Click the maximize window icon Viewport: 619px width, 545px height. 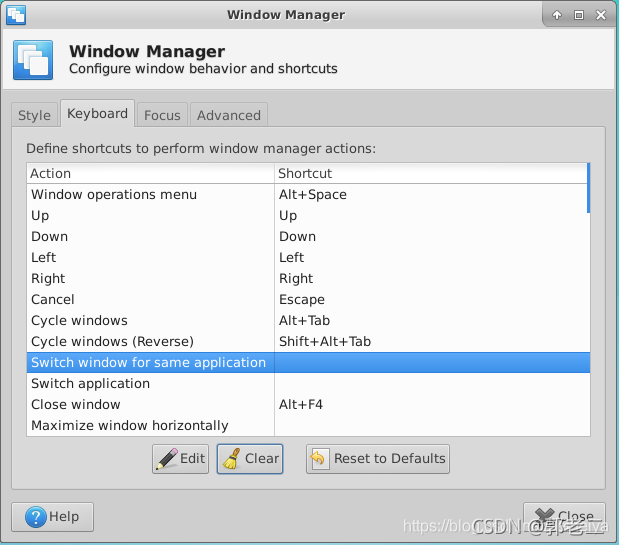click(579, 15)
